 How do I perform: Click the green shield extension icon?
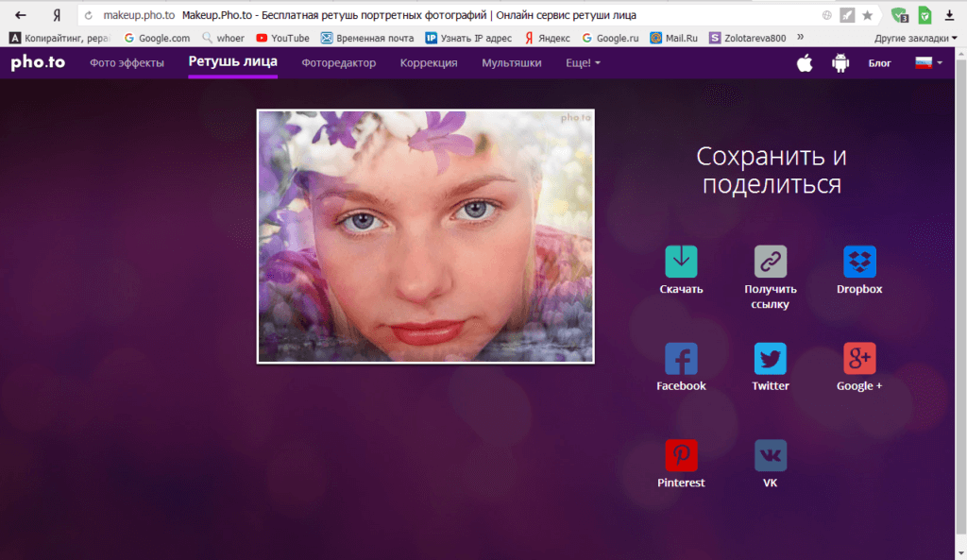[x=900, y=15]
